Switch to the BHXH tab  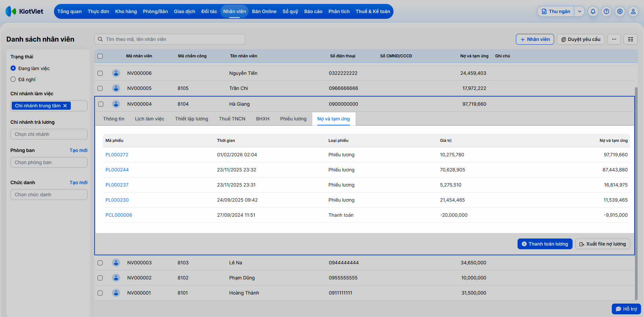(x=263, y=119)
